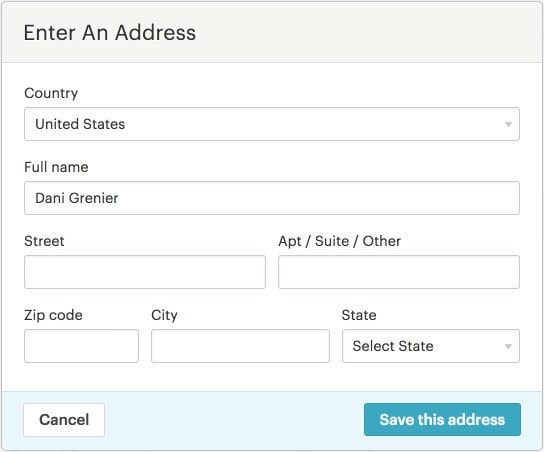
Task: Click into the Street input field
Action: click(145, 272)
